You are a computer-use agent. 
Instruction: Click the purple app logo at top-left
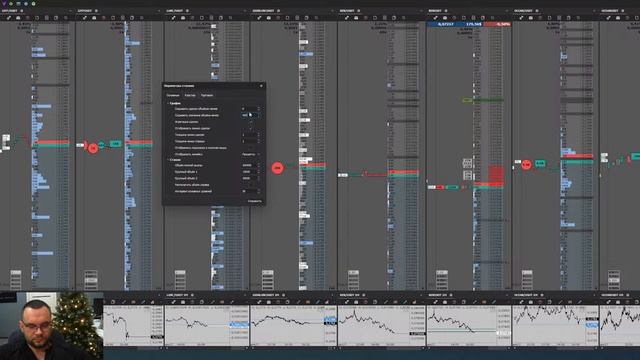tap(4, 3)
